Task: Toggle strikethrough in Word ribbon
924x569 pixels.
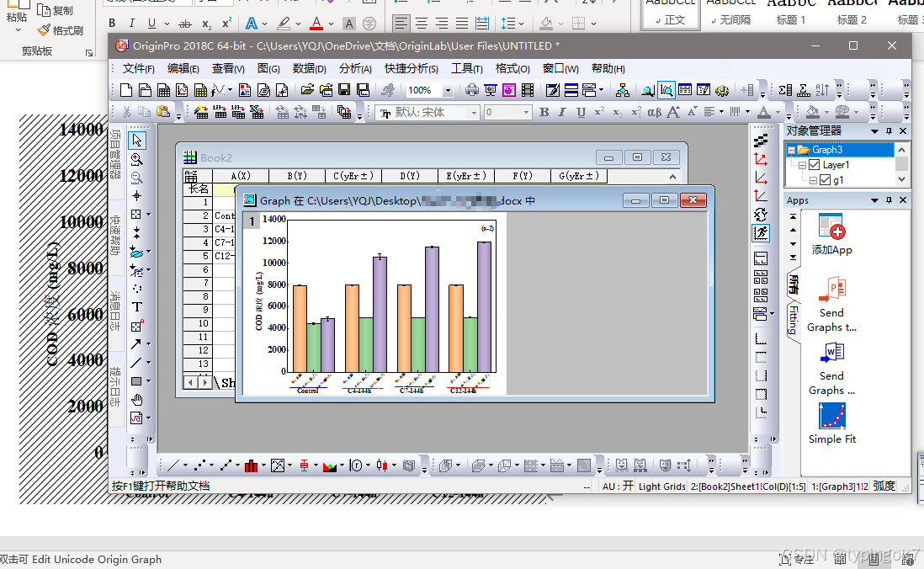Action: coord(185,24)
